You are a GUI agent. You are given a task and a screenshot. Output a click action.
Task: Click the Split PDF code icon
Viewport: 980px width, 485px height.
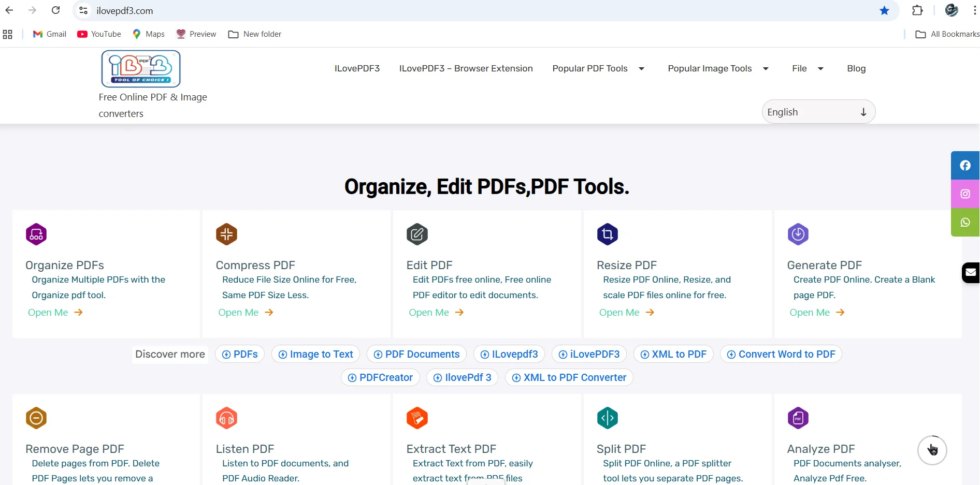(x=607, y=418)
